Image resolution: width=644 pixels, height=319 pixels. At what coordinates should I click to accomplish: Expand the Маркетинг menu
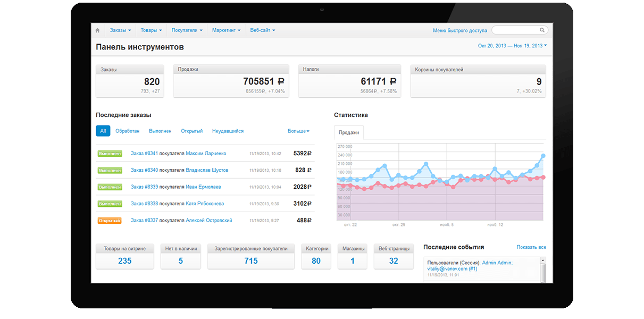pyautogui.click(x=227, y=30)
